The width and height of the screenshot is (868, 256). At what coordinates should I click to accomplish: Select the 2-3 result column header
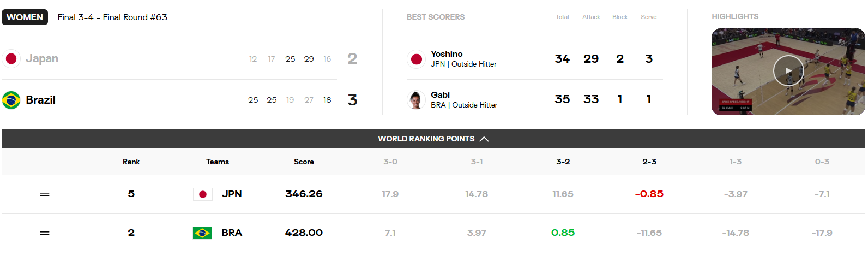click(649, 162)
